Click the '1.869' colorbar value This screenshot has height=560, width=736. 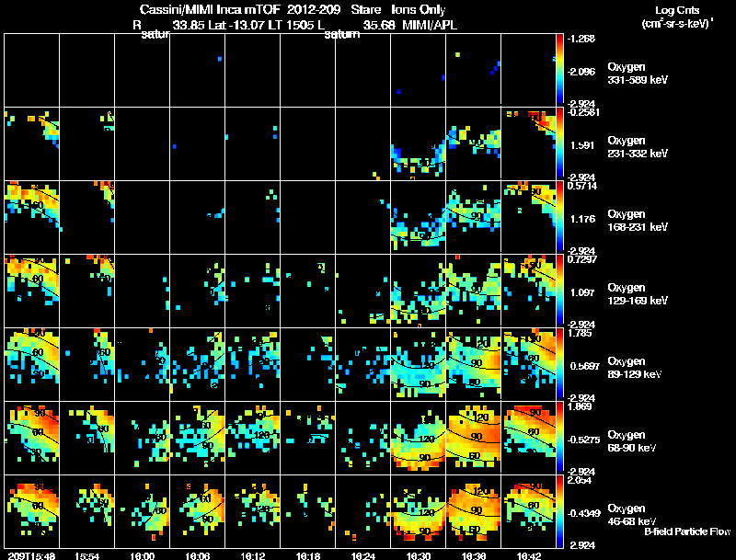coord(580,407)
